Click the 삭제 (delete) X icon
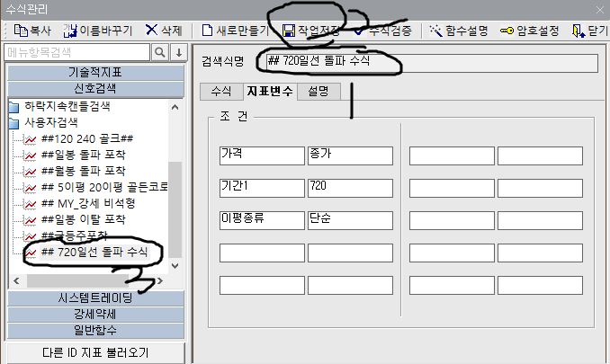This screenshot has width=610, height=364. 152,31
